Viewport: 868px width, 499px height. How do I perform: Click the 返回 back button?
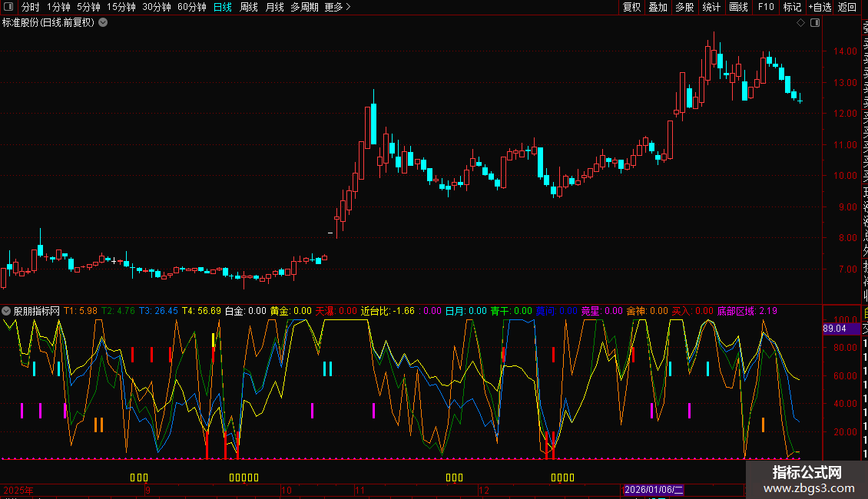(x=847, y=7)
